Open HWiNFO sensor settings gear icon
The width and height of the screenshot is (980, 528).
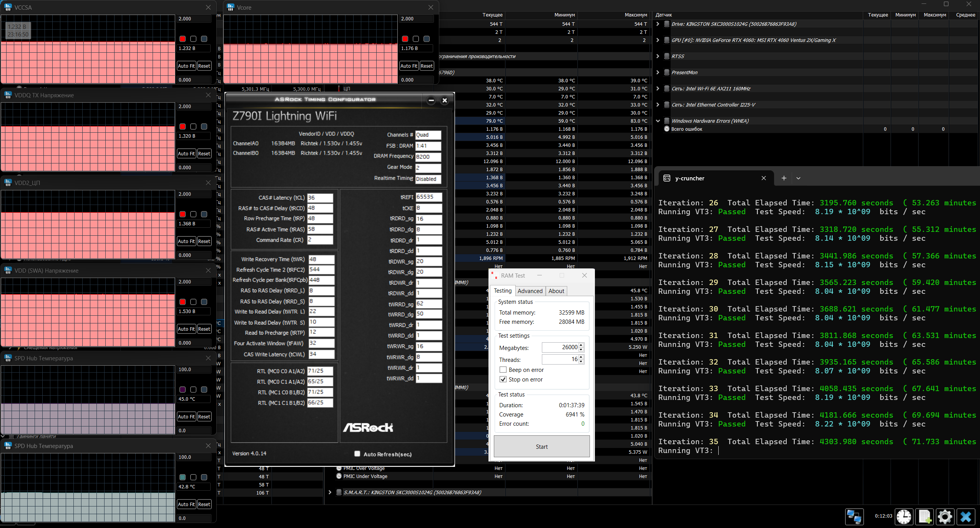(x=945, y=516)
